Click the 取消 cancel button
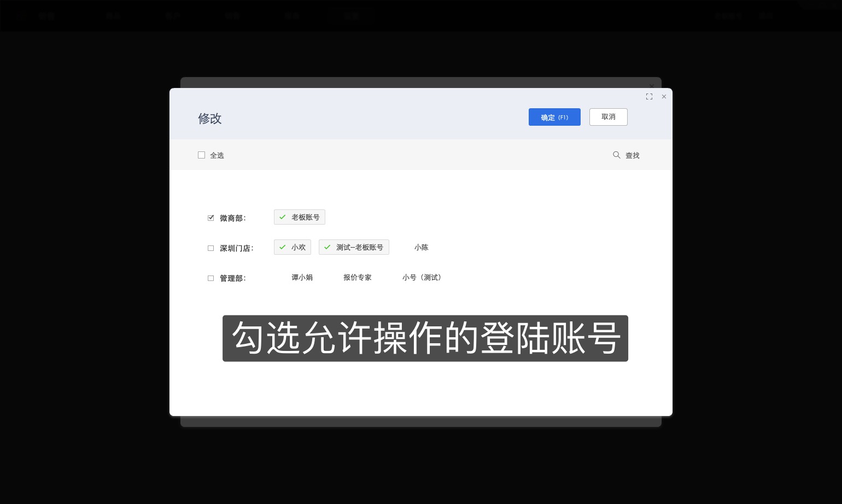The width and height of the screenshot is (842, 504). (x=608, y=117)
